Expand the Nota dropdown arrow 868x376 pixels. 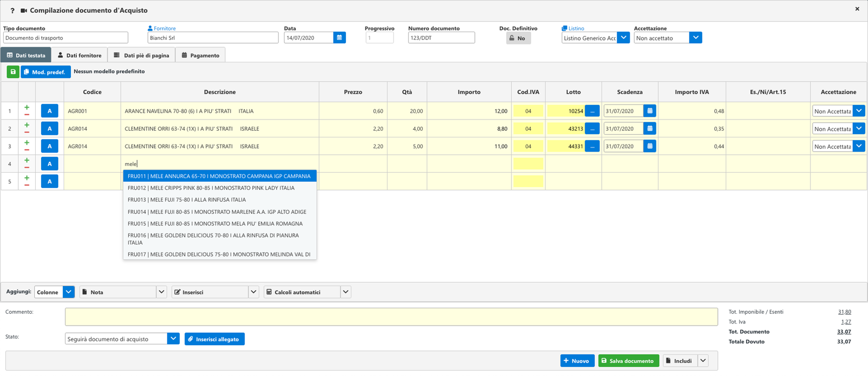point(161,292)
